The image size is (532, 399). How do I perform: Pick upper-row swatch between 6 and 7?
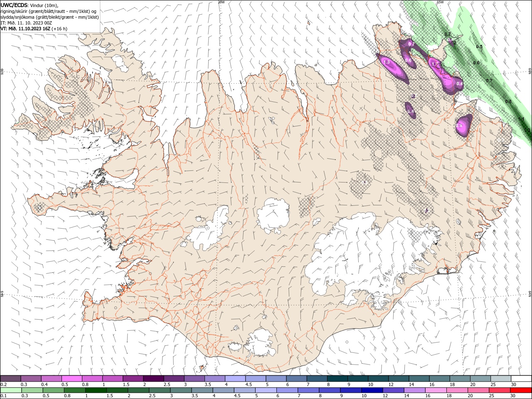tap(297, 378)
